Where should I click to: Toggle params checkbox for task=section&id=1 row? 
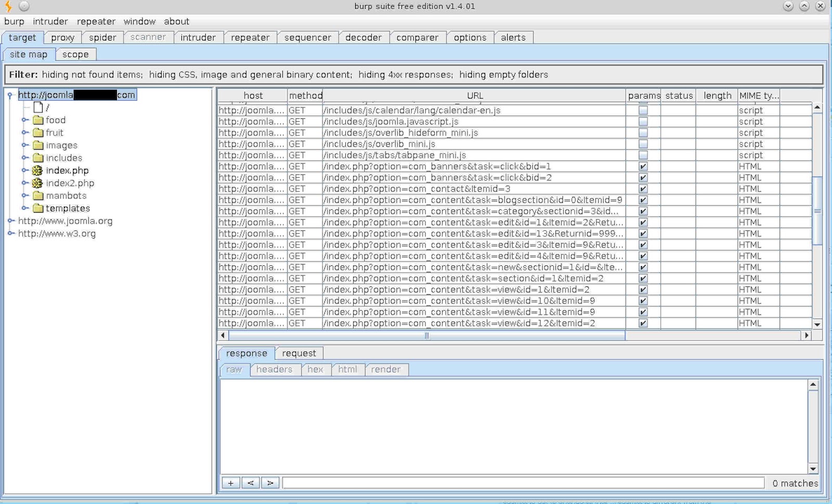pos(643,278)
